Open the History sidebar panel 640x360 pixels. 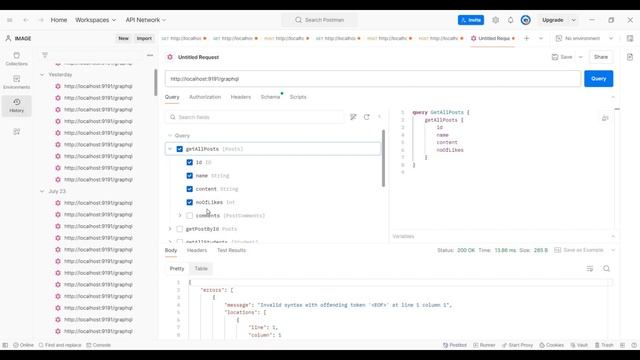click(16, 105)
